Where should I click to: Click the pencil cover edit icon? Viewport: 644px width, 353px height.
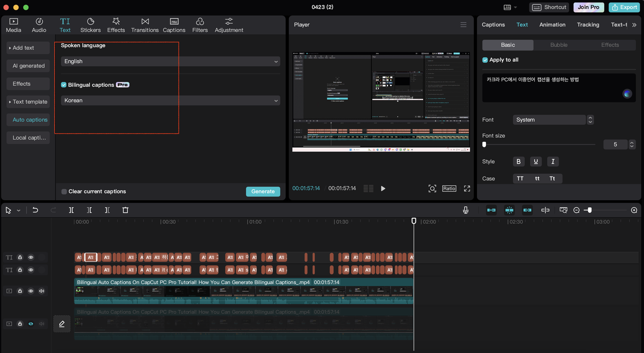[x=62, y=324]
